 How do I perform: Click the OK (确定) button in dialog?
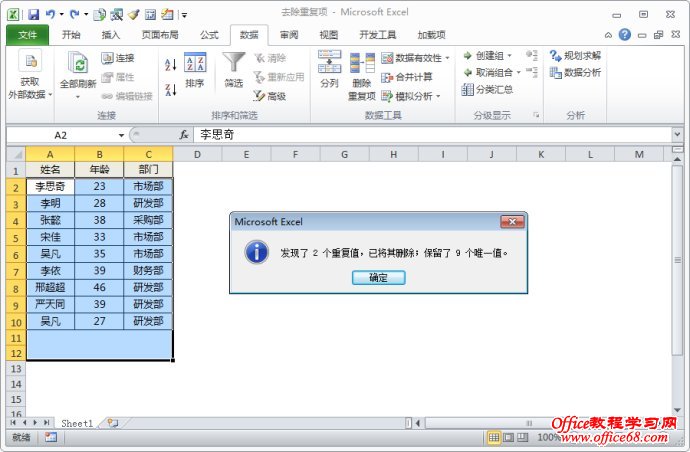click(378, 277)
